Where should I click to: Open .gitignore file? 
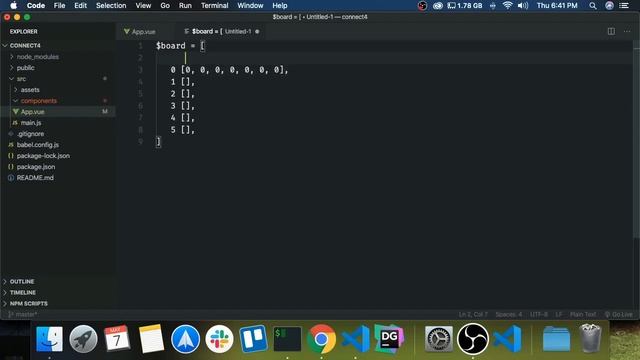click(x=31, y=134)
